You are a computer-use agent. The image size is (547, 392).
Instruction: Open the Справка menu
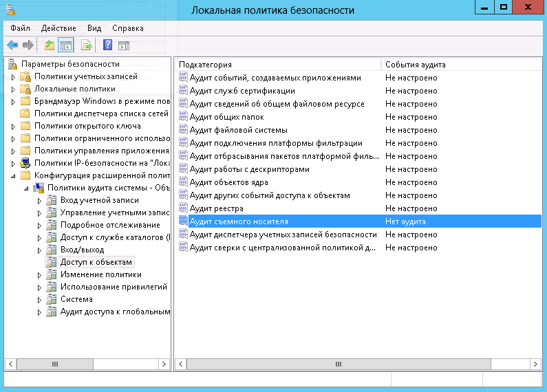pos(128,28)
